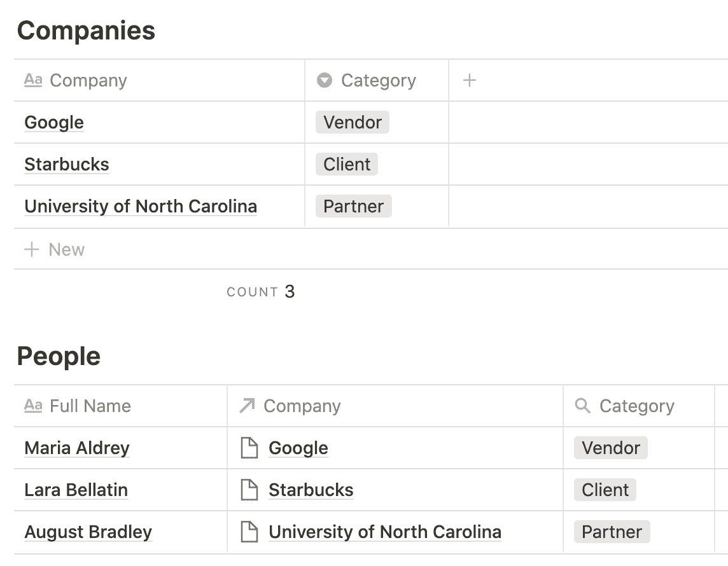Click the rollup magnifier icon in Category header
This screenshot has width=728, height=566.
click(582, 406)
